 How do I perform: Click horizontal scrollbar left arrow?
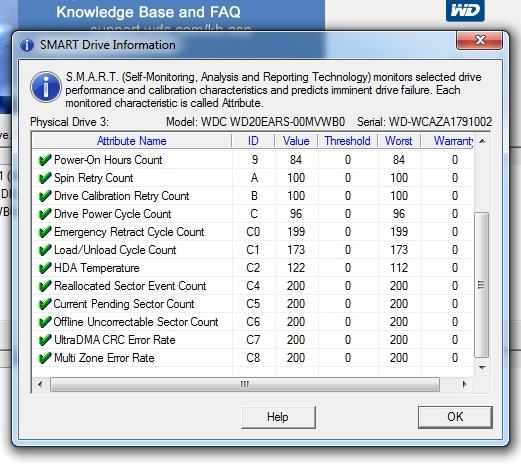40,384
